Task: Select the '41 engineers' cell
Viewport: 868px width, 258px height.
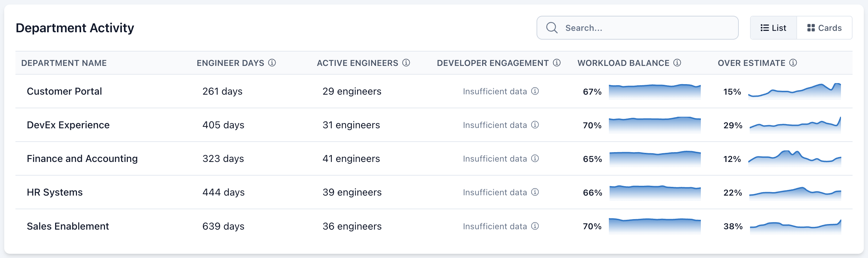Action: [x=351, y=159]
